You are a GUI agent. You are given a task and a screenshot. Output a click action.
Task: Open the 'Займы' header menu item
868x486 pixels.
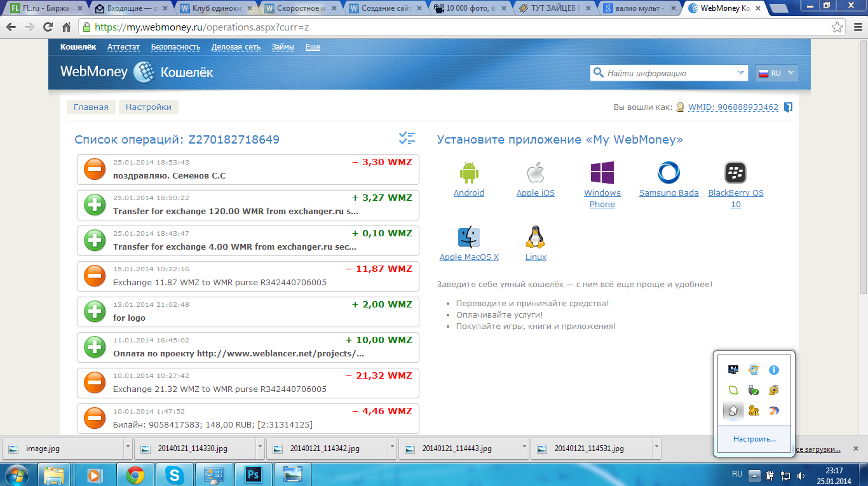pyautogui.click(x=283, y=47)
